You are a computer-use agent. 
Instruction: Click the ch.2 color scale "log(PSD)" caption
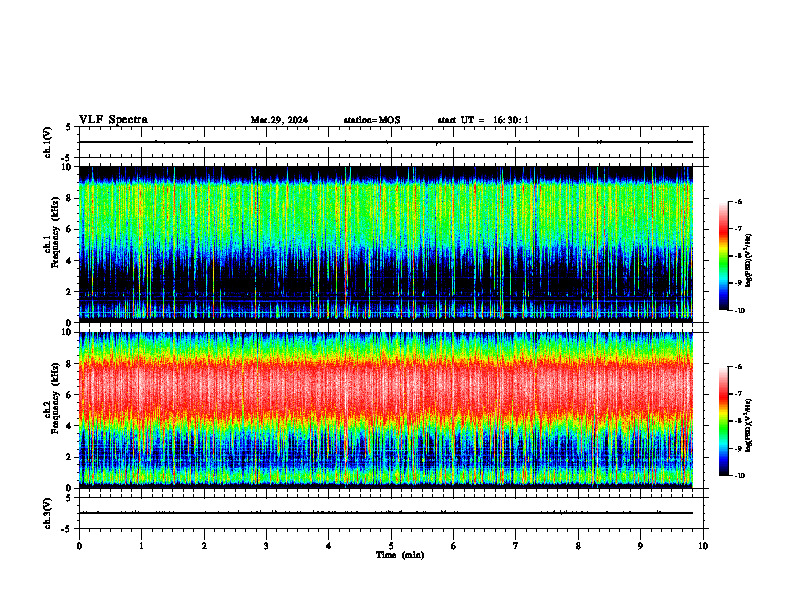[x=749, y=426]
